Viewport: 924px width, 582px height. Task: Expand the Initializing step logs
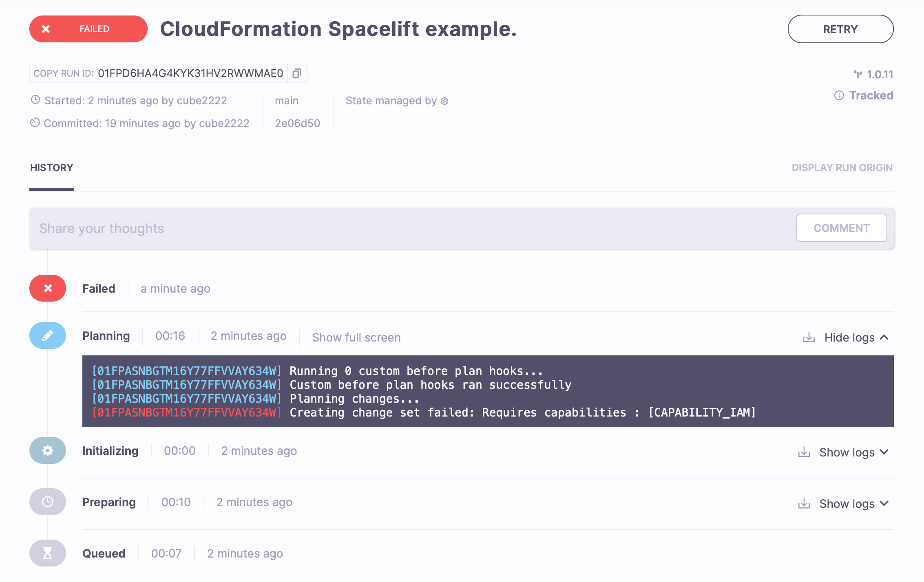coord(851,451)
